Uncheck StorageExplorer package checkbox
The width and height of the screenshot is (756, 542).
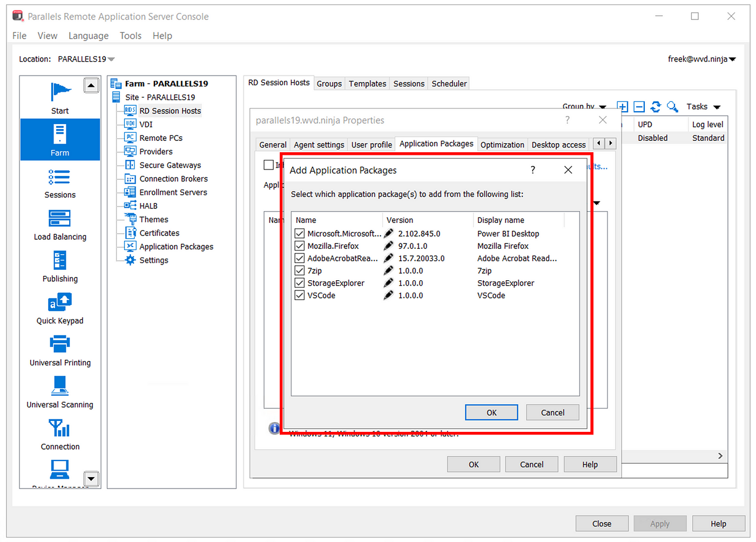[x=300, y=283]
